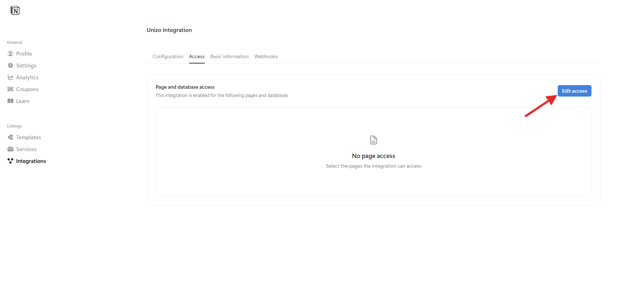Open the Webhooks tab

pos(266,56)
